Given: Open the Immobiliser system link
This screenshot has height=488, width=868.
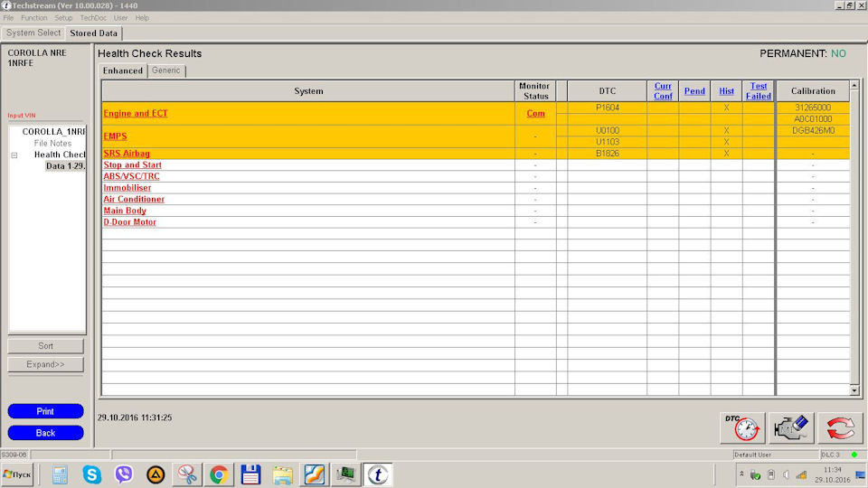Looking at the screenshot, I should [x=127, y=188].
